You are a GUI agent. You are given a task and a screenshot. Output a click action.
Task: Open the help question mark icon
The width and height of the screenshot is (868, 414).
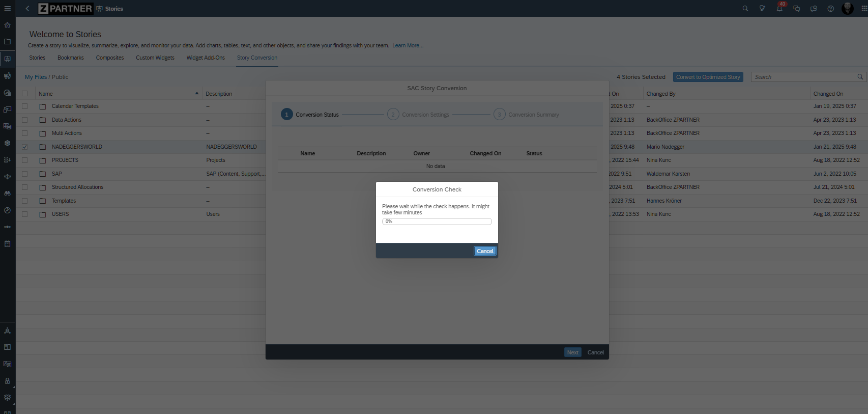coord(830,9)
